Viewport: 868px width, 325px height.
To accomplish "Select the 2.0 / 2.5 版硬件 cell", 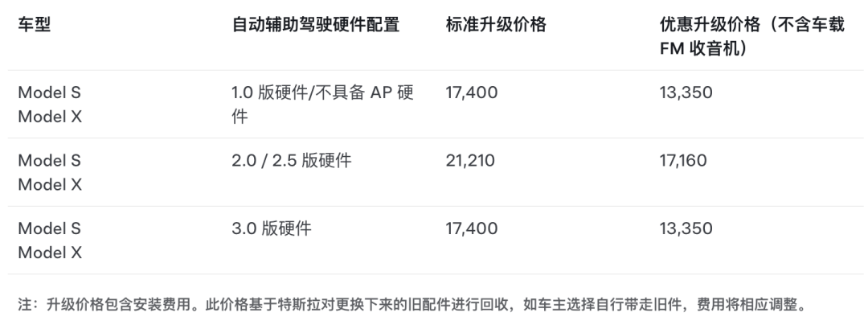I will click(291, 160).
